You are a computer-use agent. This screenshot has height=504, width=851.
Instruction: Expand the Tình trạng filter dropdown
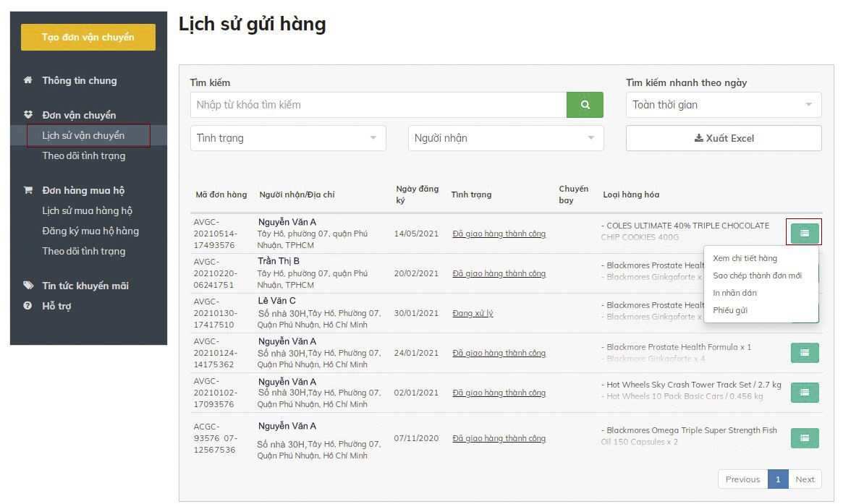click(x=288, y=138)
